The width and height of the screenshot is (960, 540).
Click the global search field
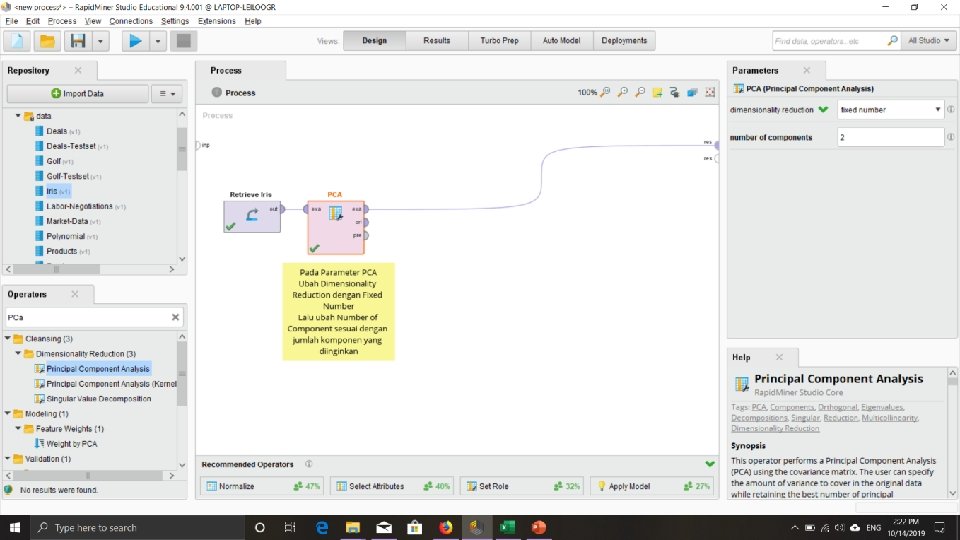click(x=828, y=41)
